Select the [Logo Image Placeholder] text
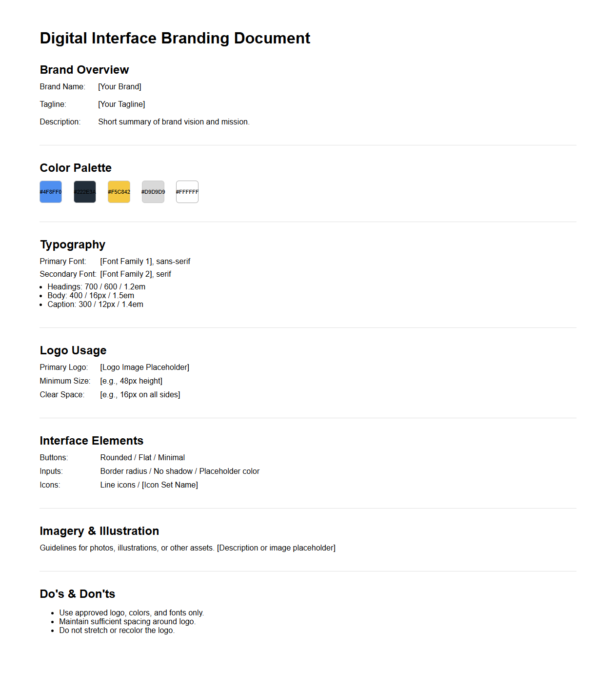Screen dimensions: 616x673 (x=144, y=367)
